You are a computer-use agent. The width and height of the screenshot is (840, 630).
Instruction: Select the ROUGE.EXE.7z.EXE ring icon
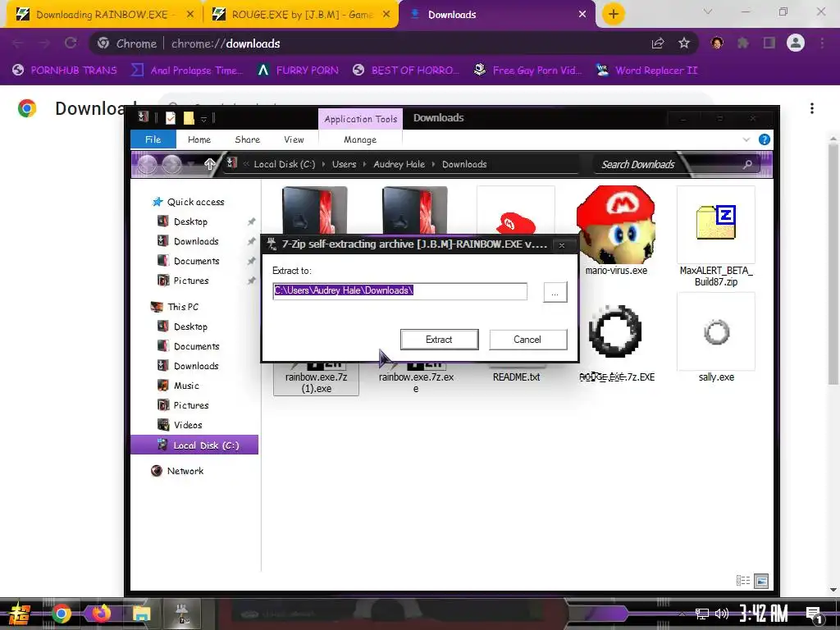[615, 332]
